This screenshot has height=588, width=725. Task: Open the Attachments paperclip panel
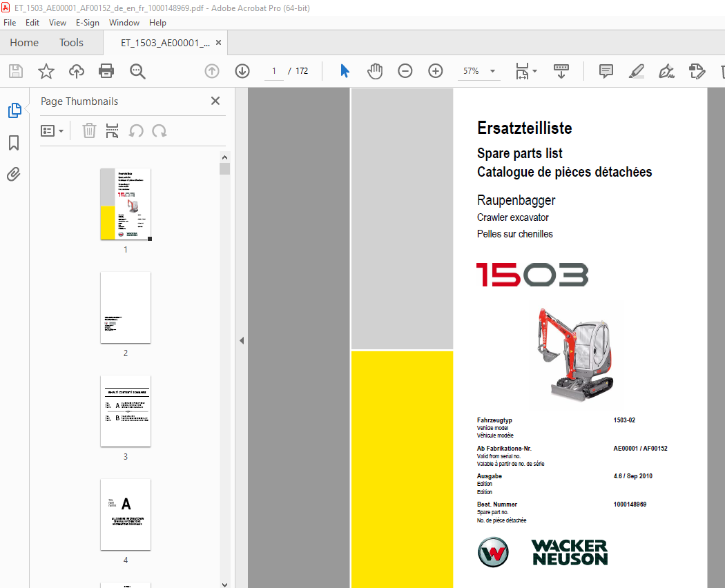(x=14, y=175)
